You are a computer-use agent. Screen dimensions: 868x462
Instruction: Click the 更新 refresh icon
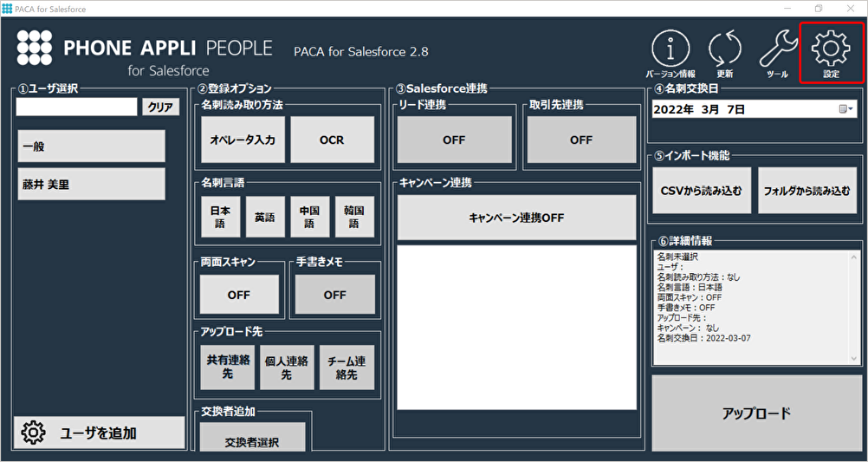[724, 54]
